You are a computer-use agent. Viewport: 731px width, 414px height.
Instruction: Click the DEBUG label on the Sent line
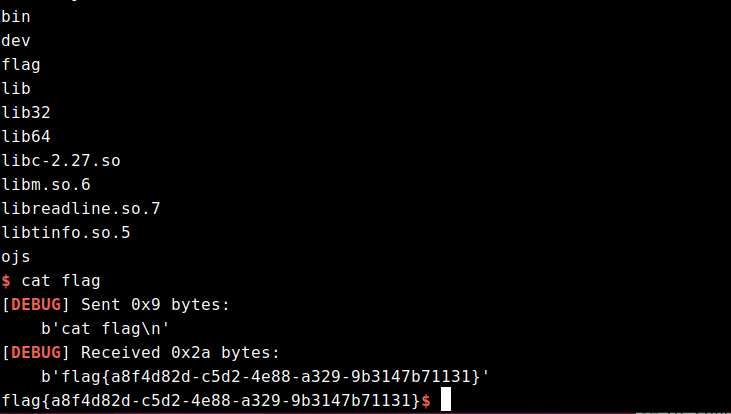(x=41, y=304)
